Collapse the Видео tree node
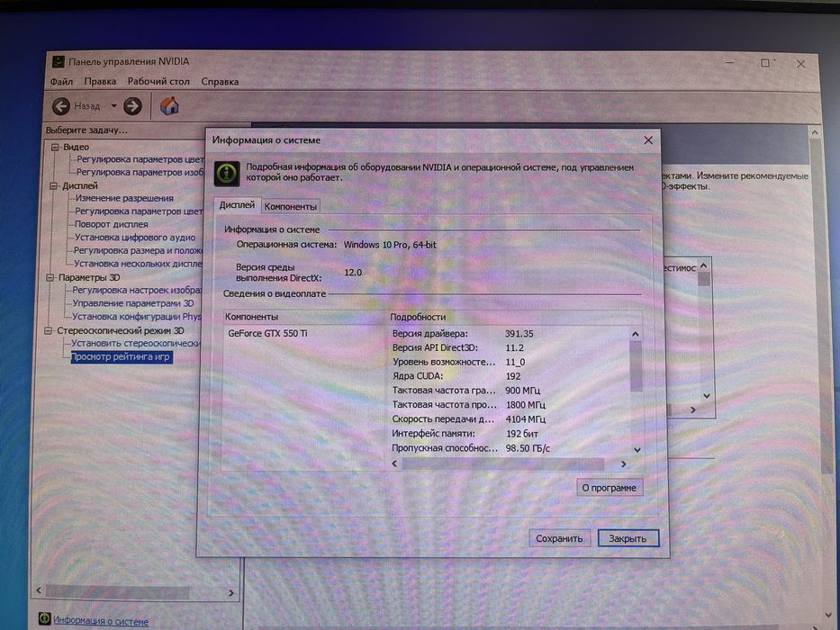Viewport: 840px width, 630px height. [55, 147]
